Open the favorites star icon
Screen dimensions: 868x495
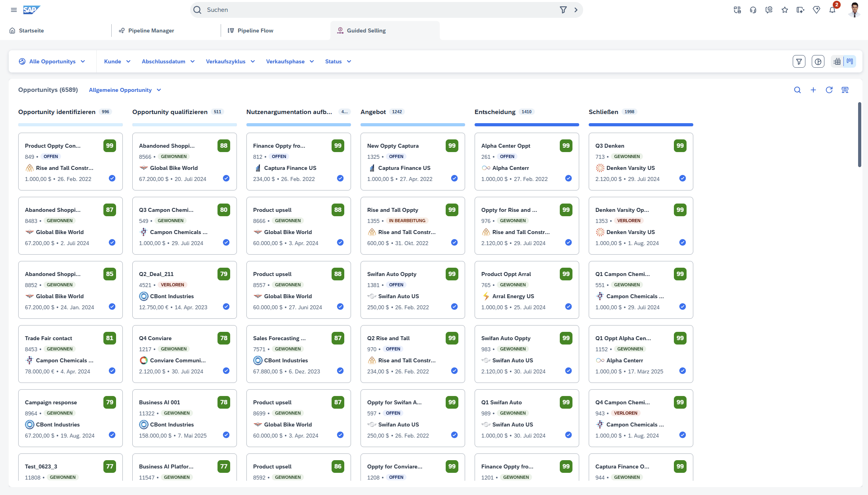tap(785, 10)
